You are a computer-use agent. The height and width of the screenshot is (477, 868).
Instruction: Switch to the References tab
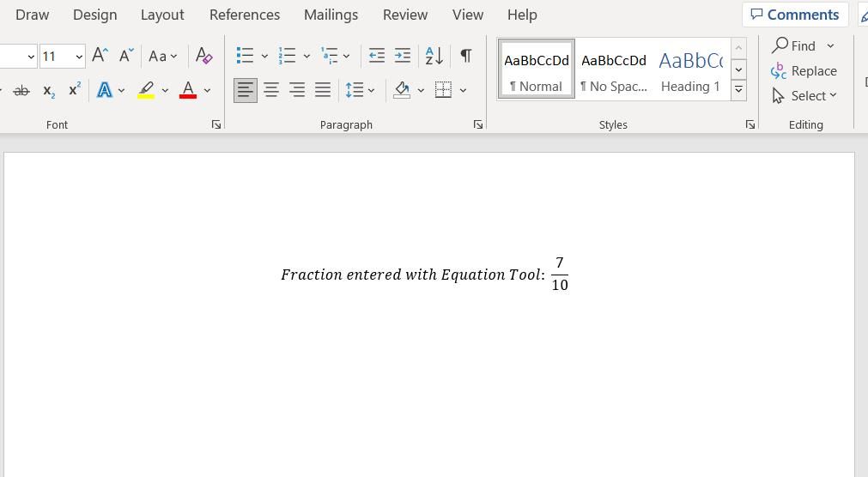245,15
